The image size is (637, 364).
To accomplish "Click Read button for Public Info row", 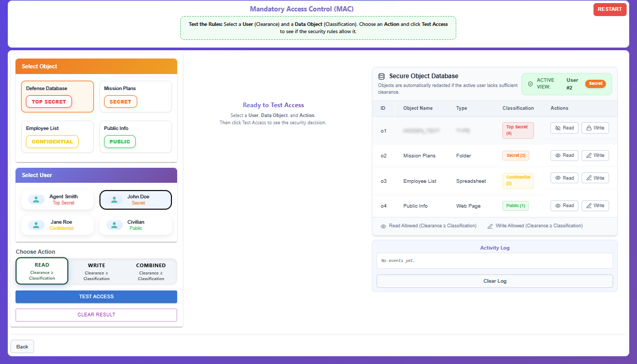I will (x=564, y=206).
